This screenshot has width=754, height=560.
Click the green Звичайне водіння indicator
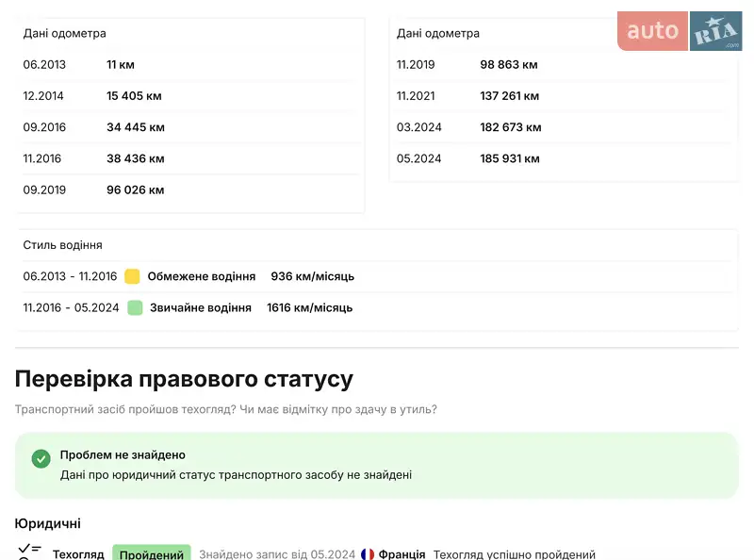[x=132, y=307]
